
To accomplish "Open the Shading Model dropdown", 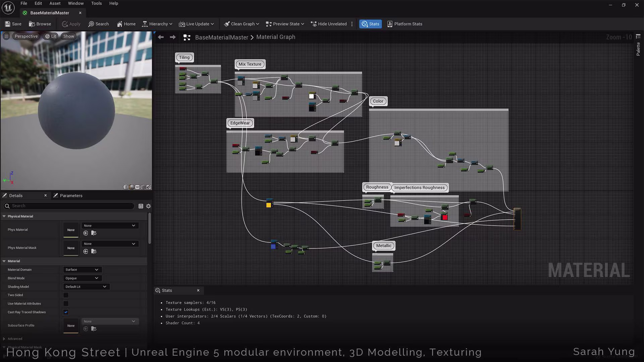I will (x=86, y=287).
